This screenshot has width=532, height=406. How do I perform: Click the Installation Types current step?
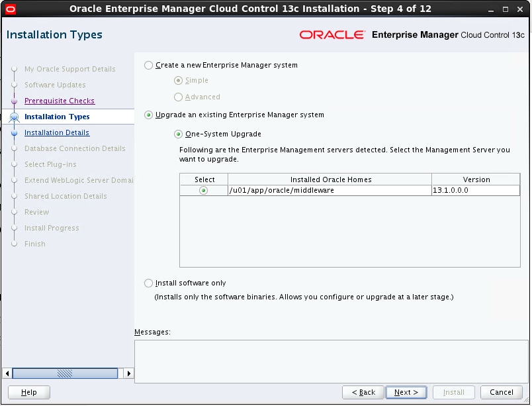point(57,117)
